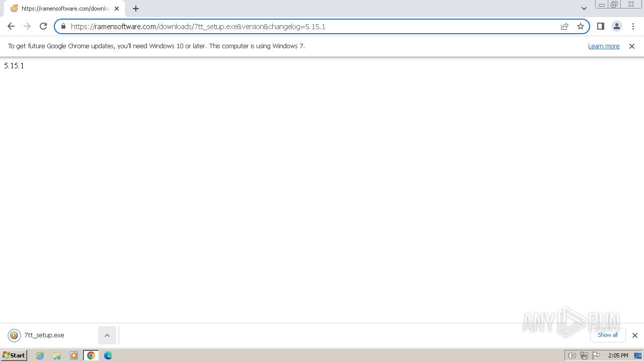Image resolution: width=644 pixels, height=362 pixels.
Task: Open the Action Center flag icon
Action: 596,355
